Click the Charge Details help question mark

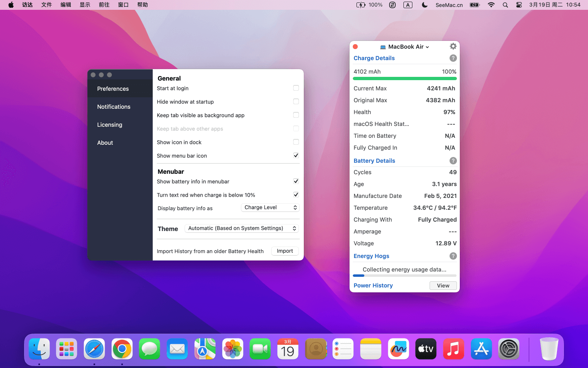(x=453, y=58)
